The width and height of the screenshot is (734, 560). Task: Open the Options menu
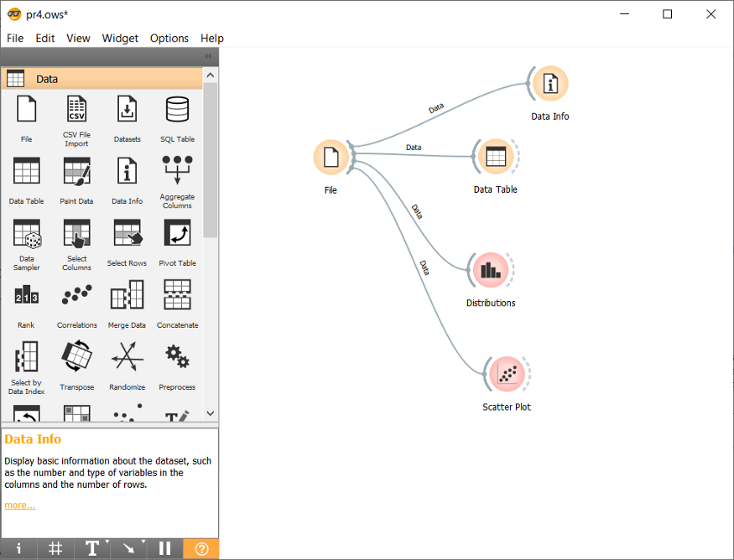pos(169,38)
